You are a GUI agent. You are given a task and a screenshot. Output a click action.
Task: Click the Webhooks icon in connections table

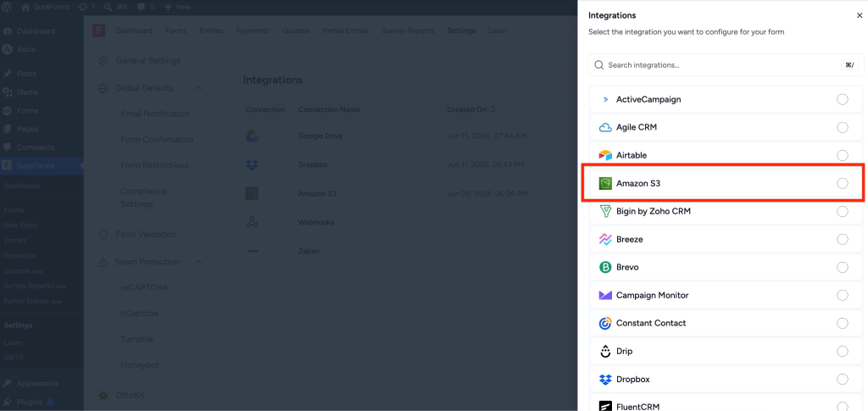coord(252,222)
